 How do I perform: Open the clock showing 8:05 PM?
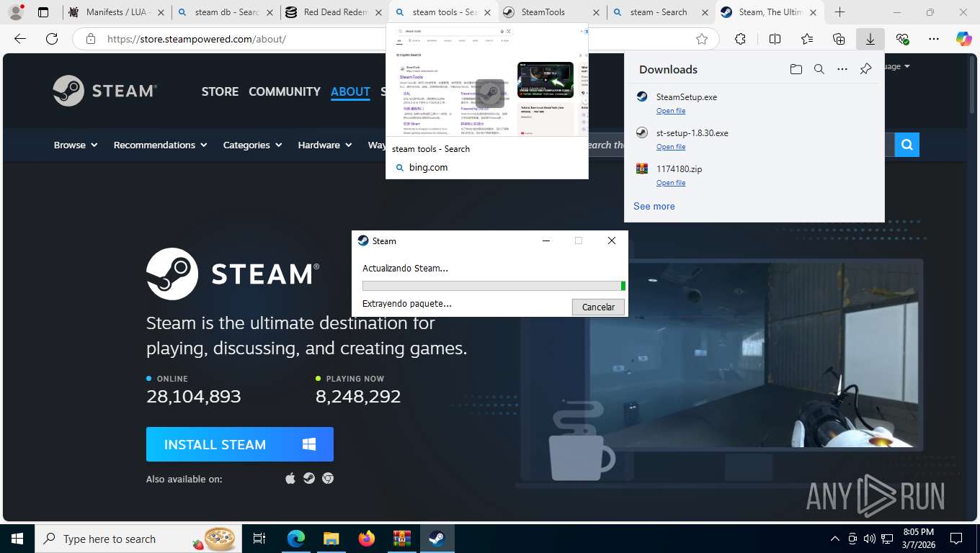(918, 539)
